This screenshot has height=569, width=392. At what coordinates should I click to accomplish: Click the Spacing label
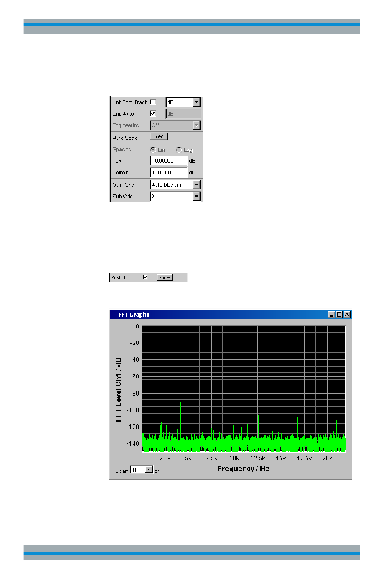[122, 149]
